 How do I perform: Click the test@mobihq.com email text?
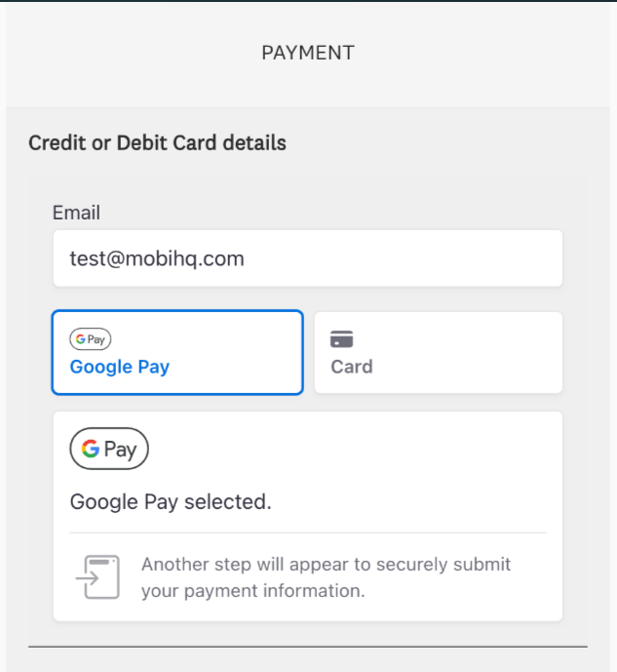(157, 258)
